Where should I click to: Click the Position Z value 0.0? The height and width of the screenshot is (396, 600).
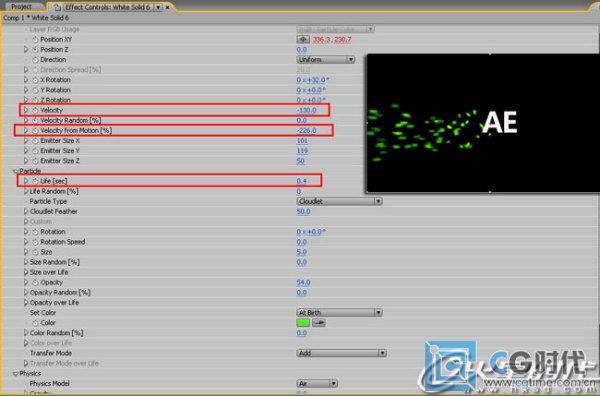tap(302, 49)
